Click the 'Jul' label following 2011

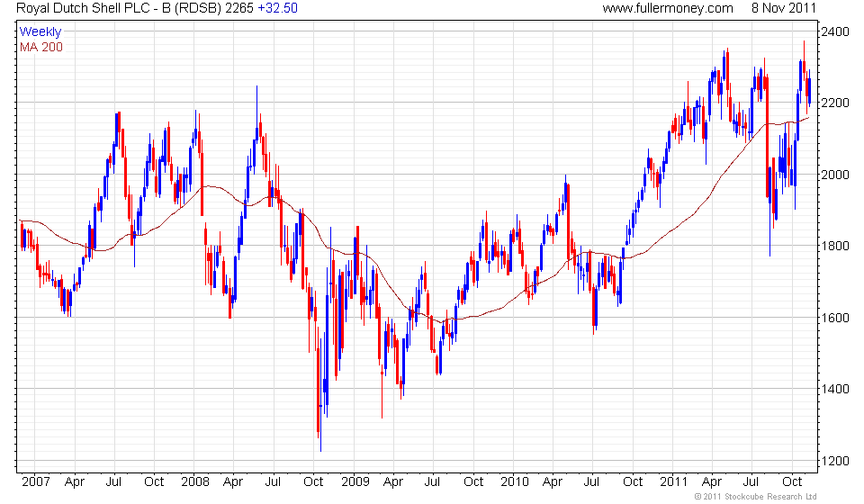751,481
